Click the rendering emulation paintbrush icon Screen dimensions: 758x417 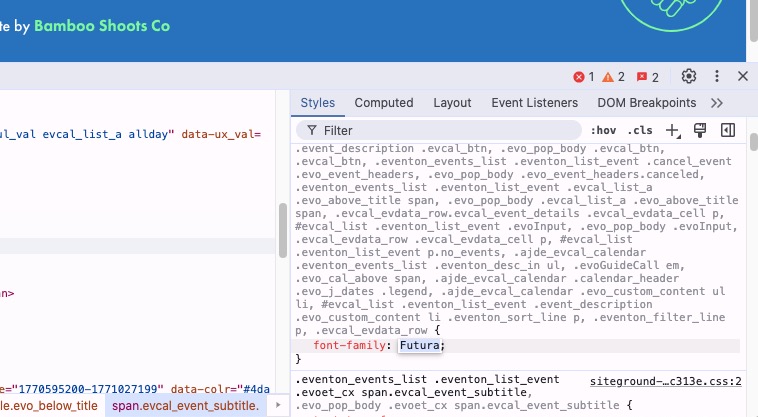[x=701, y=130]
